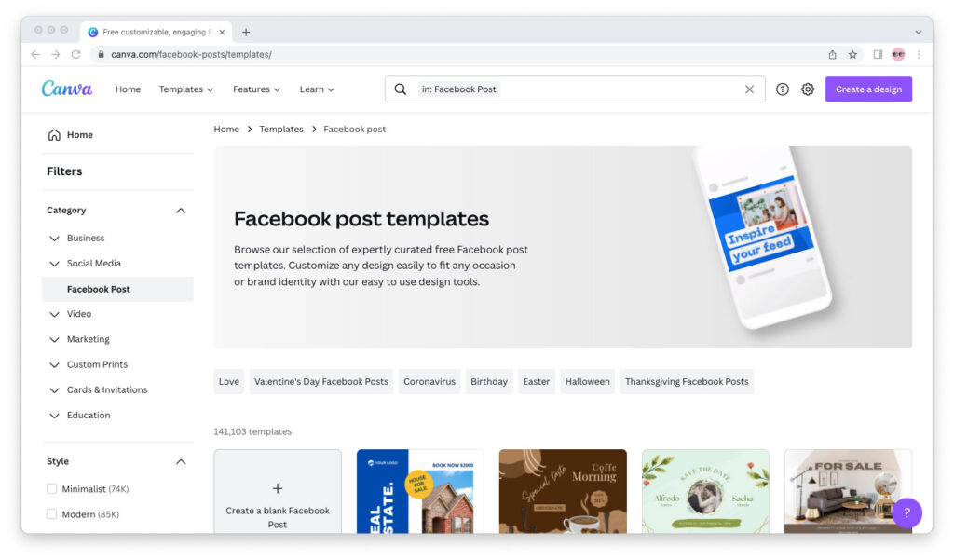This screenshot has width=954, height=560.
Task: Open the Learn dropdown menu
Action: click(x=317, y=89)
